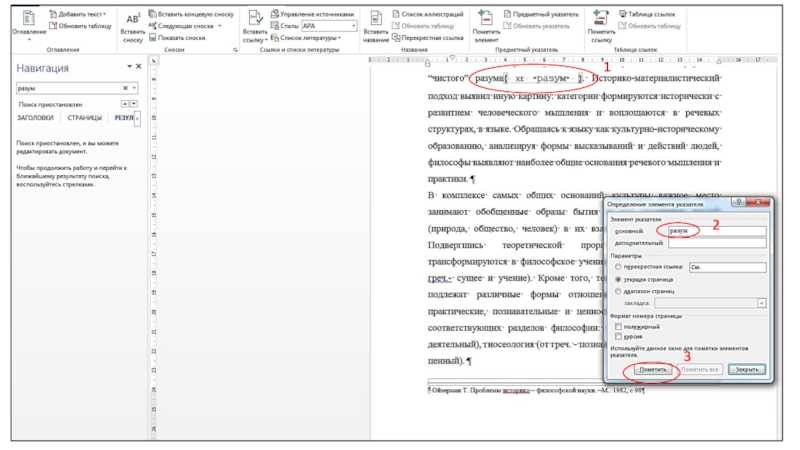
Task: Enable the курсив checkbox
Action: click(x=616, y=335)
